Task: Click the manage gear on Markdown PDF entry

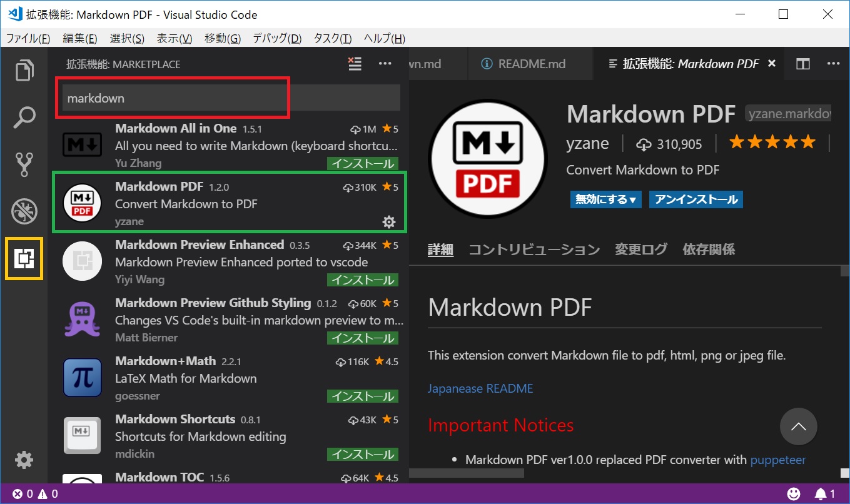Action: pyautogui.click(x=389, y=221)
